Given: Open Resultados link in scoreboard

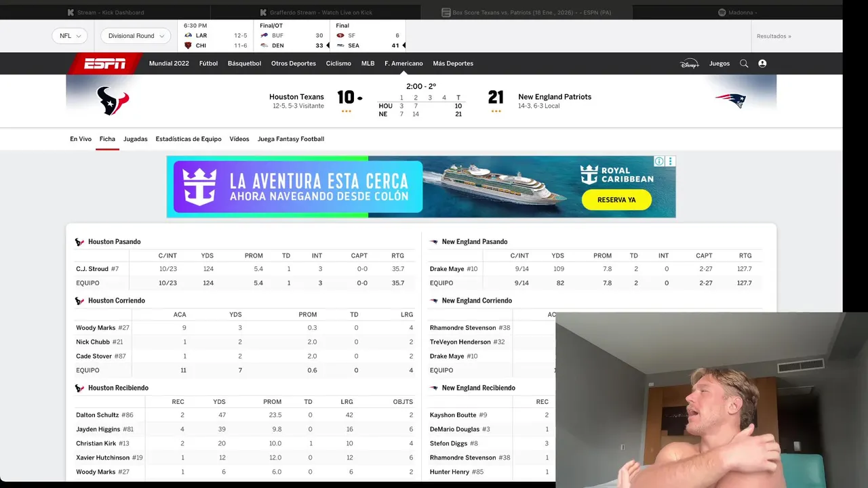Looking at the screenshot, I should click(x=774, y=36).
